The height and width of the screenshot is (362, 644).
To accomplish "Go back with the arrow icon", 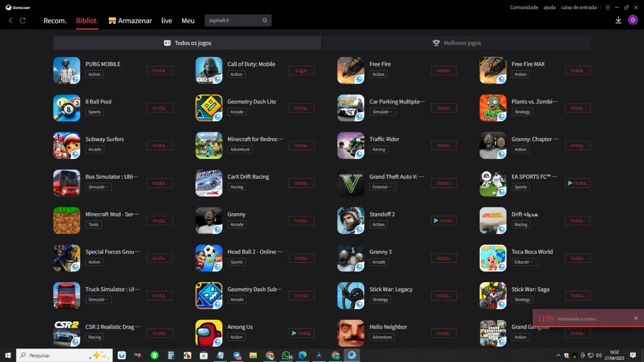I will (11, 21).
